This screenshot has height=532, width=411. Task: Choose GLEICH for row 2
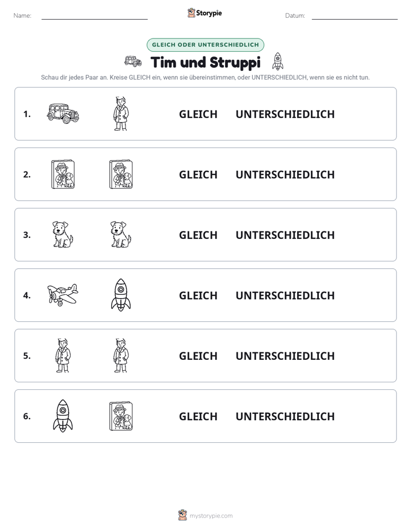198,174
